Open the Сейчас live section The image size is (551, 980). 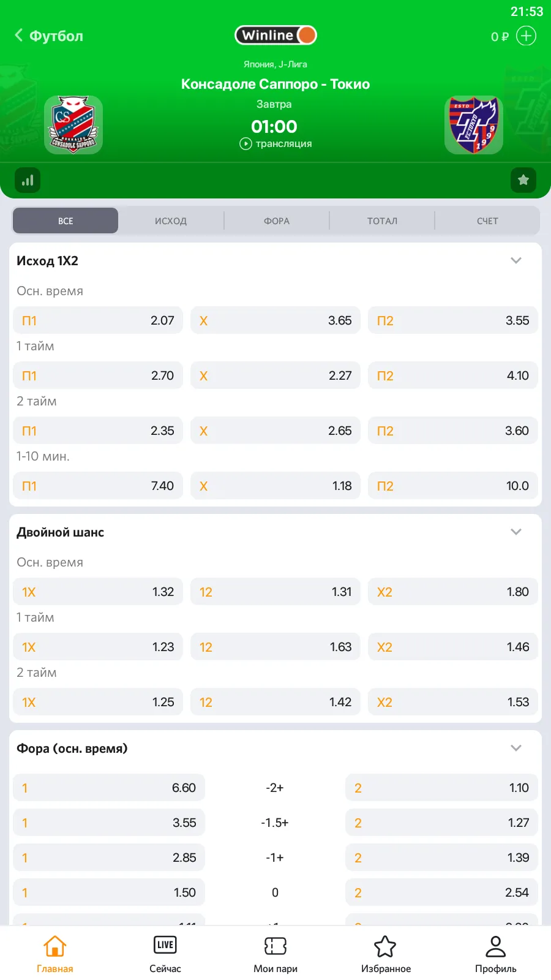pyautogui.click(x=165, y=954)
